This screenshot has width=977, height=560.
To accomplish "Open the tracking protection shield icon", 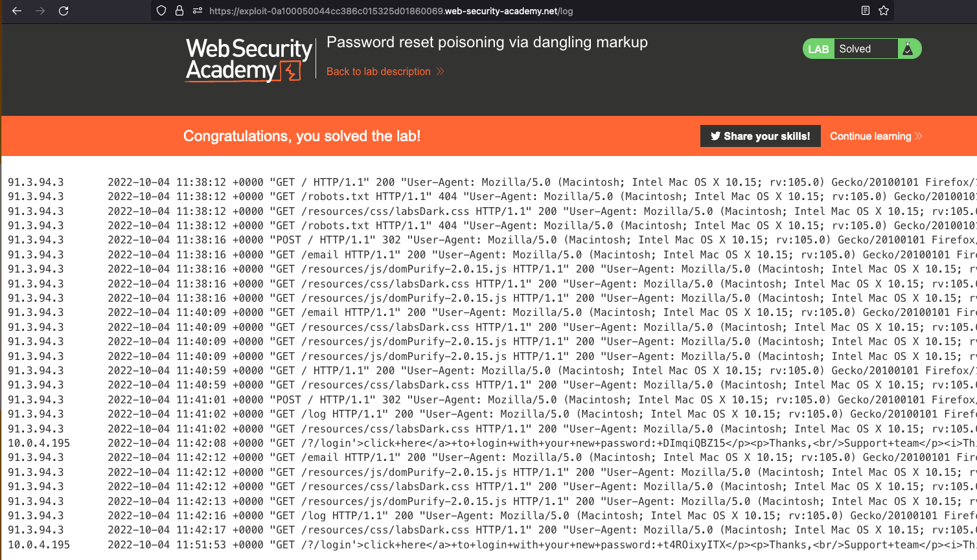I will click(161, 11).
